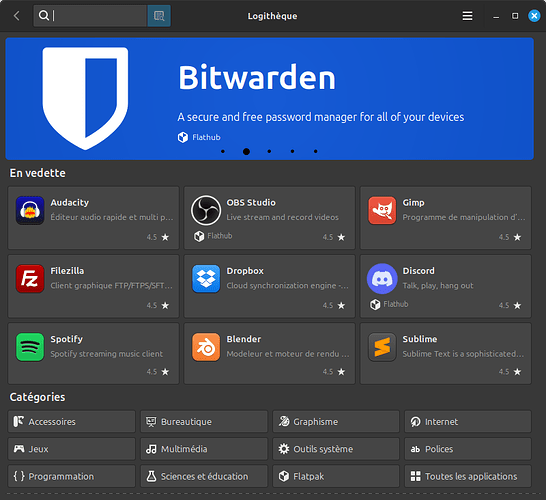Open the Discord icon tile
The width and height of the screenshot is (546, 500).
382,279
